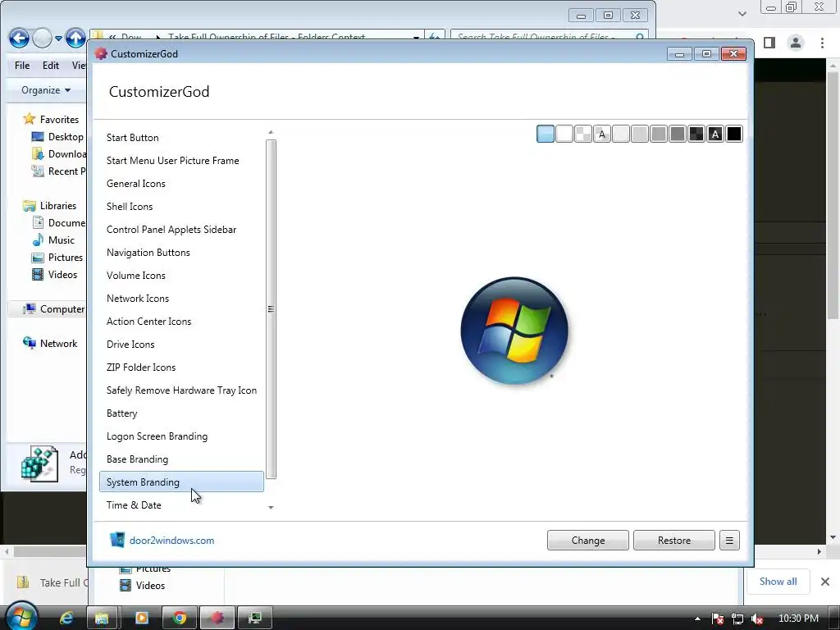Select Videos library in Explorer navigation pane
The height and width of the screenshot is (630, 840).
tap(54, 274)
